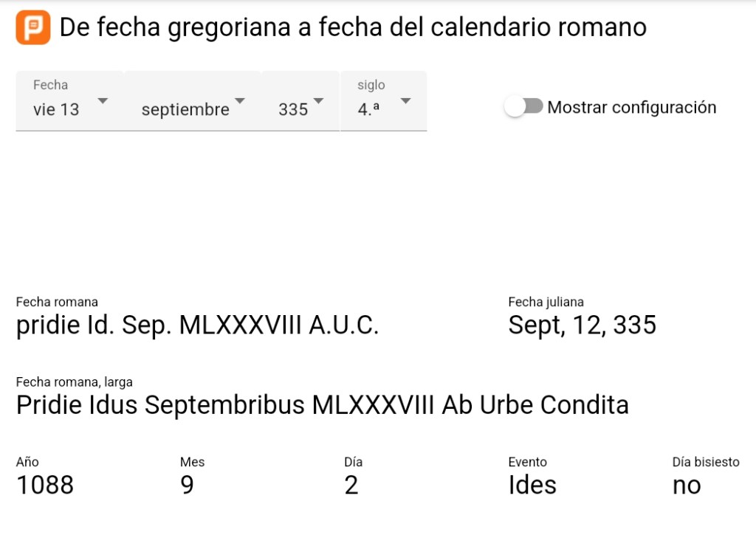
Task: Expand the month dropdown showing septiembre
Action: 193,102
